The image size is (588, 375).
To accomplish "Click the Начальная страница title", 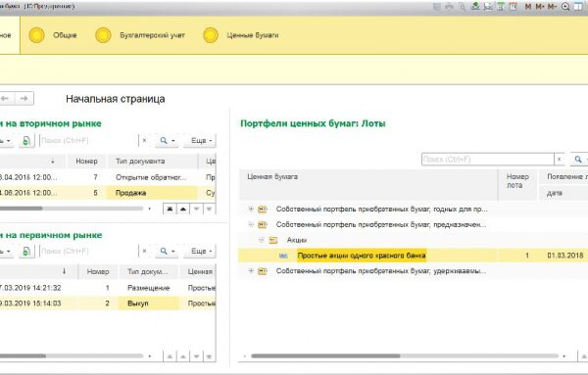I will pos(115,99).
